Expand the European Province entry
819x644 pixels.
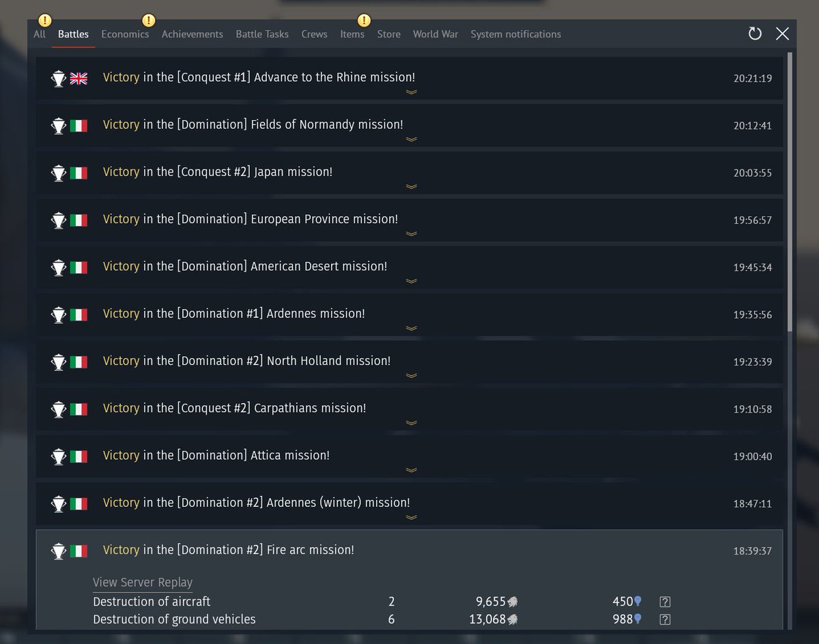pyautogui.click(x=411, y=234)
